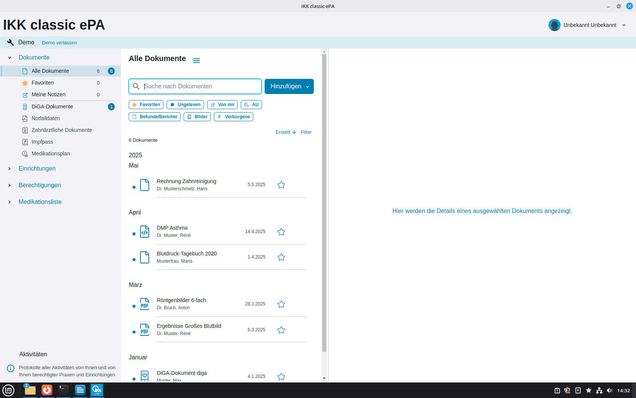Click the Medikationsplan icon
This screenshot has width=636, height=398.
(x=25, y=153)
